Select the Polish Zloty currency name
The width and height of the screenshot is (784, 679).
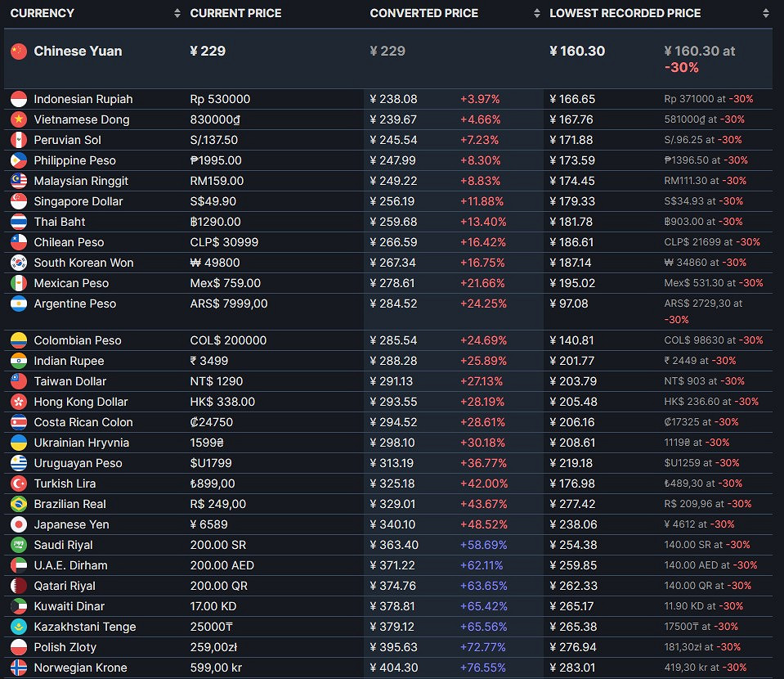point(65,647)
